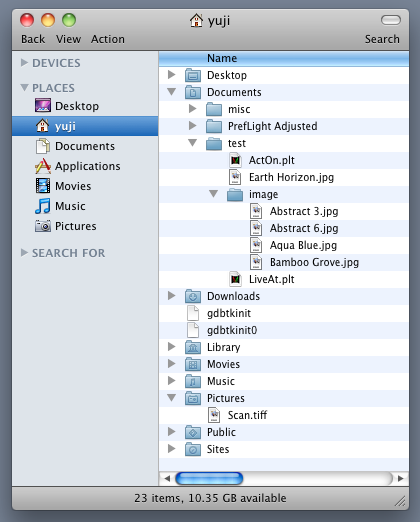
Task: Go Back using the toolbar button
Action: point(33,39)
